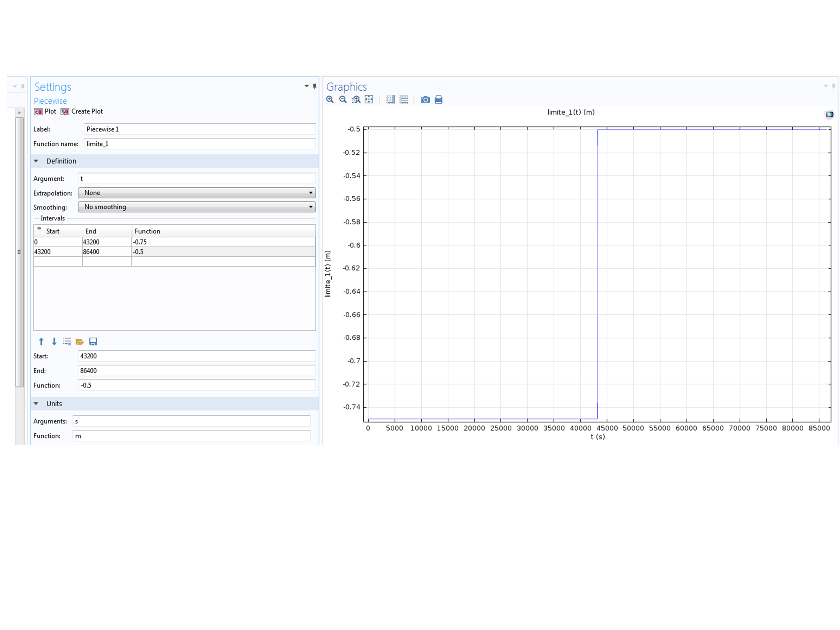Viewport: 840px width, 630px height.
Task: Load intervals from file with the folder icon
Action: click(x=80, y=341)
